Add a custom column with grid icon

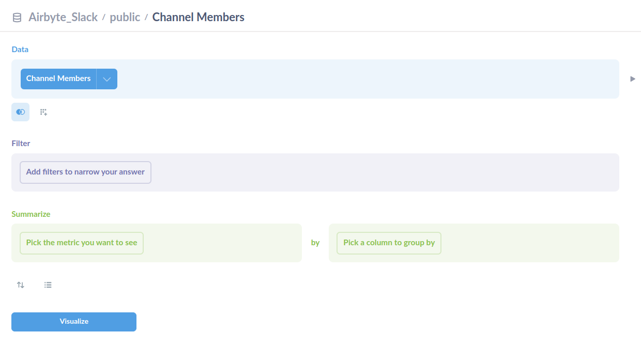pyautogui.click(x=44, y=112)
